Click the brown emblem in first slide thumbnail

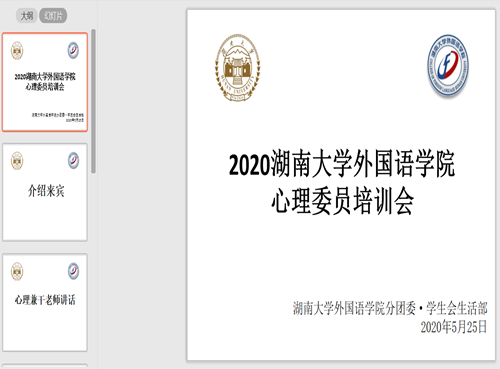(x=17, y=51)
